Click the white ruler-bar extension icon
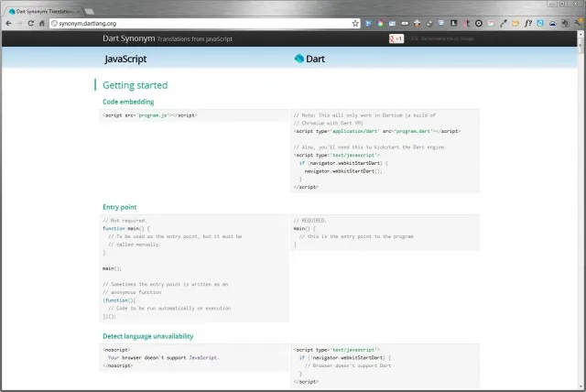Image resolution: width=586 pixels, height=392 pixels. (405, 23)
